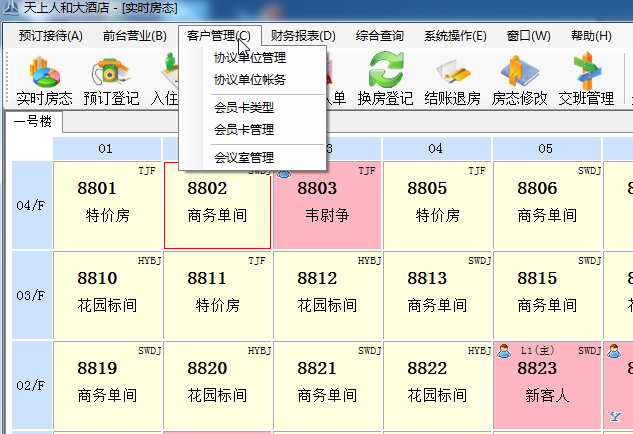
Task: Select room 8821 商务单间
Action: (327, 386)
